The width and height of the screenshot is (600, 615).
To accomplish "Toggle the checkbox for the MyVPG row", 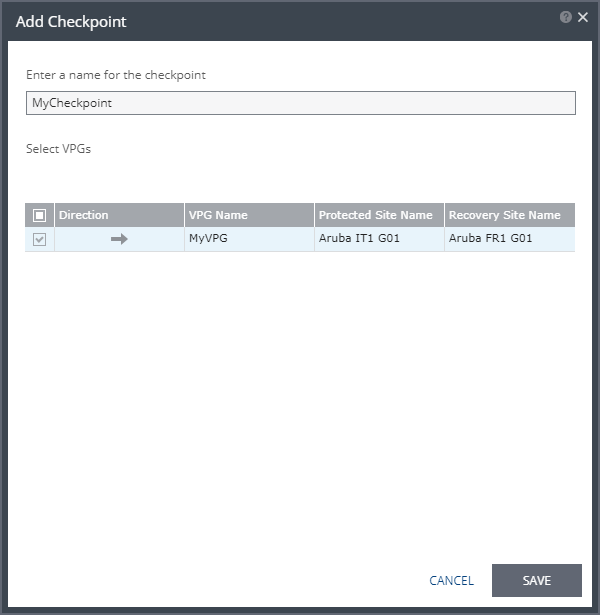I will click(40, 239).
